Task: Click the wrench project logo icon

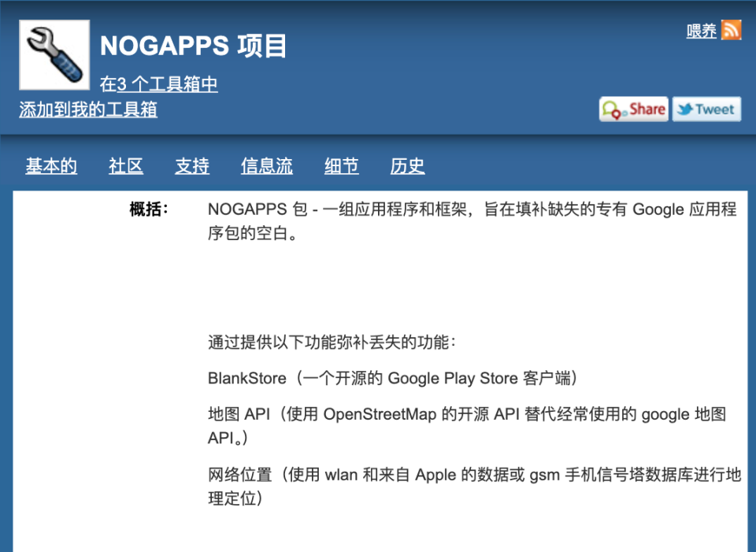Action: pos(54,55)
